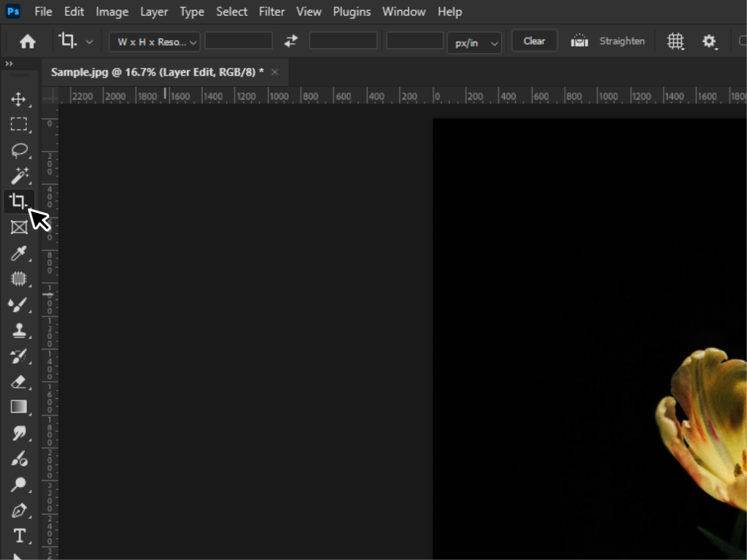
Task: Select the Frame tool
Action: click(x=18, y=227)
